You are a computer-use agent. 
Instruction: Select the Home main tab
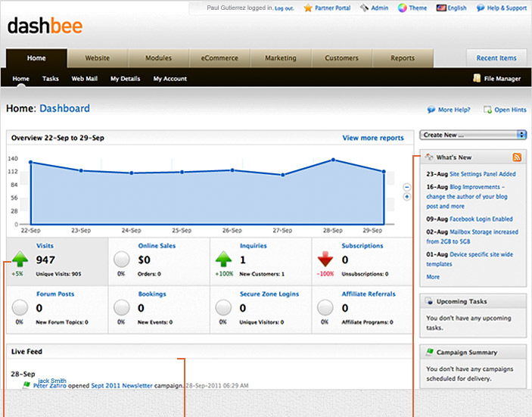pos(36,58)
